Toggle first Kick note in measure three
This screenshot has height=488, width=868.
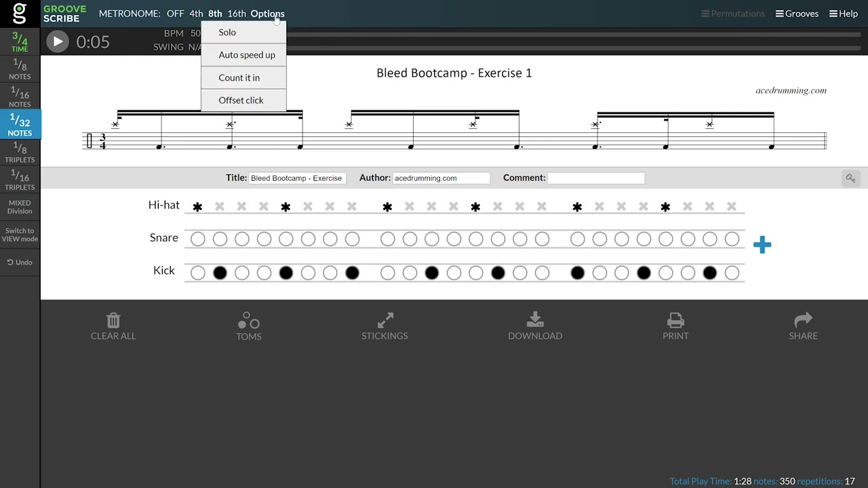pyautogui.click(x=577, y=272)
